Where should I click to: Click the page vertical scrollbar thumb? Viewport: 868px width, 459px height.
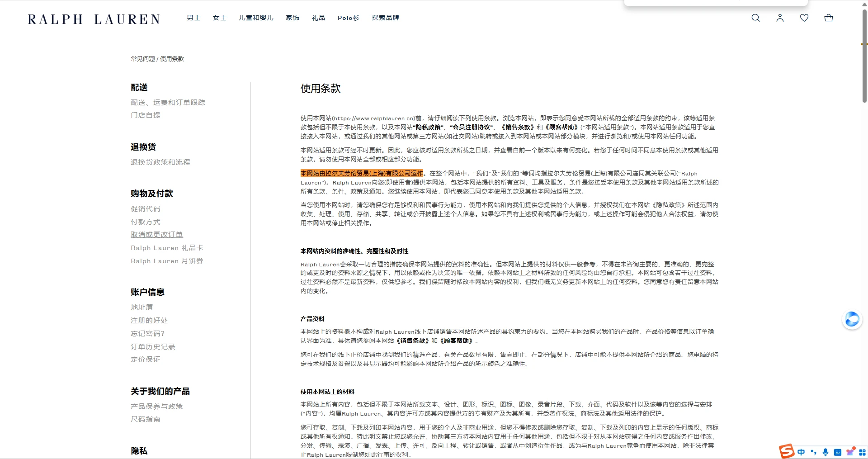point(864,56)
